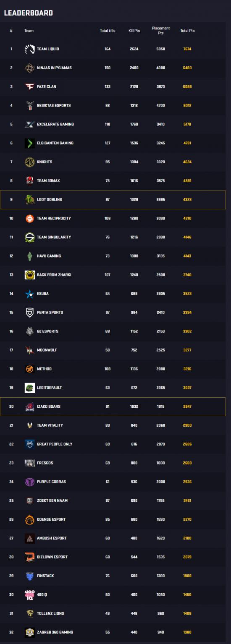Image resolution: width=231 pixels, height=644 pixels.
Task: Open the Team Vitality team name
Action: pos(50,425)
